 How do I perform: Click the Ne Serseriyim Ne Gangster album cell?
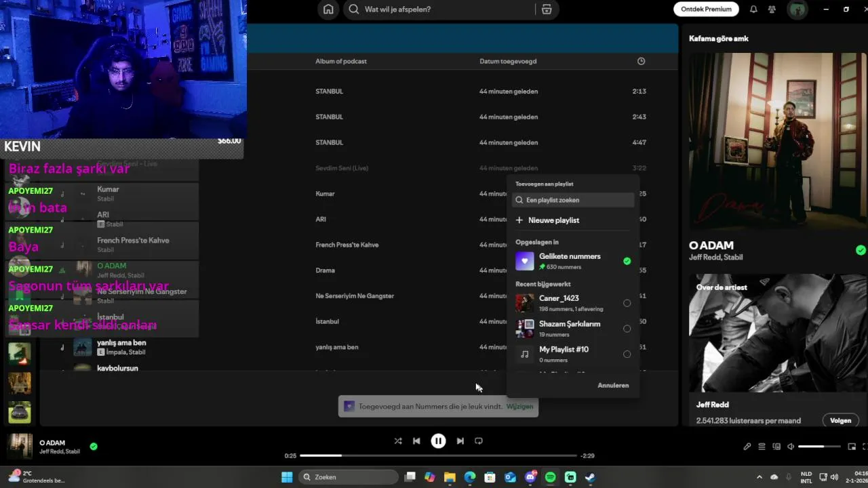click(x=355, y=296)
